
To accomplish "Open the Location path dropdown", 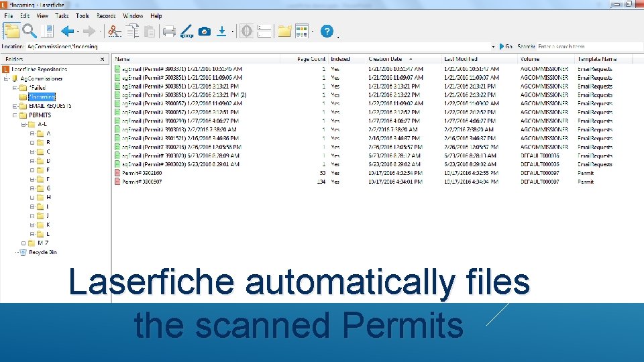I will point(493,47).
